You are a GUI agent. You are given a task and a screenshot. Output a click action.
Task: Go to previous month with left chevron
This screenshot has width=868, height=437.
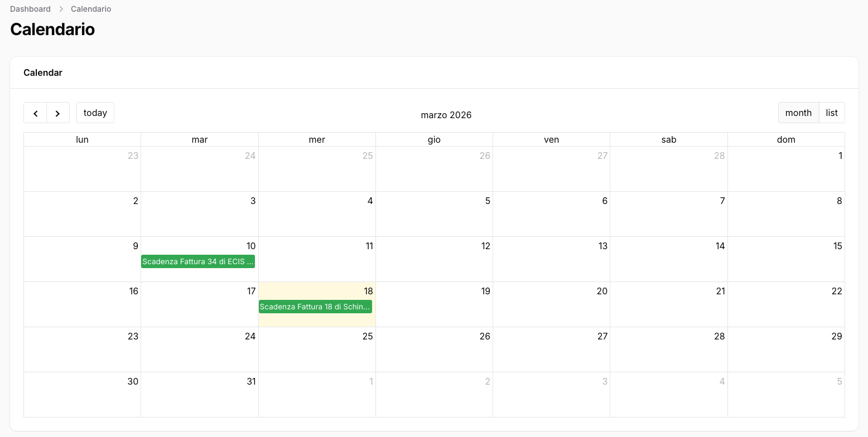[35, 113]
